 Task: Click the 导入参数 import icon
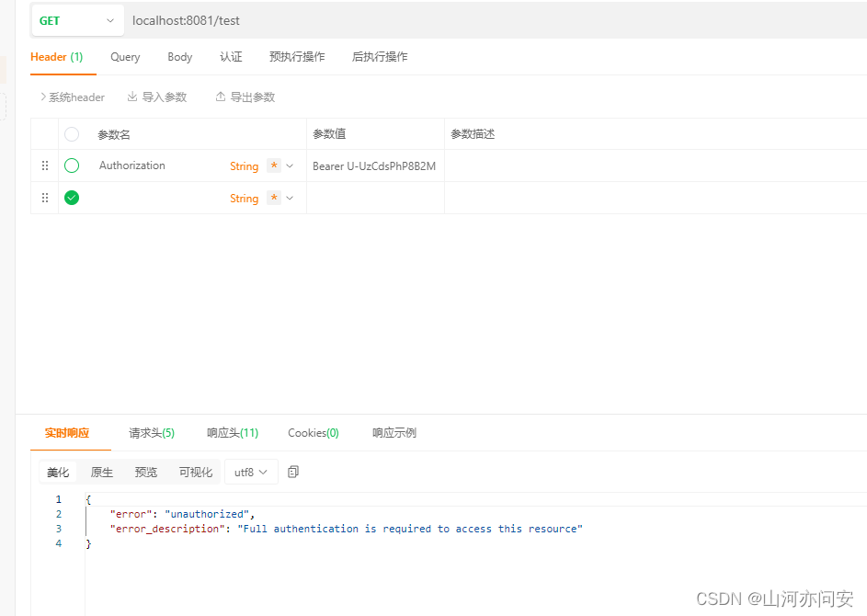click(133, 97)
